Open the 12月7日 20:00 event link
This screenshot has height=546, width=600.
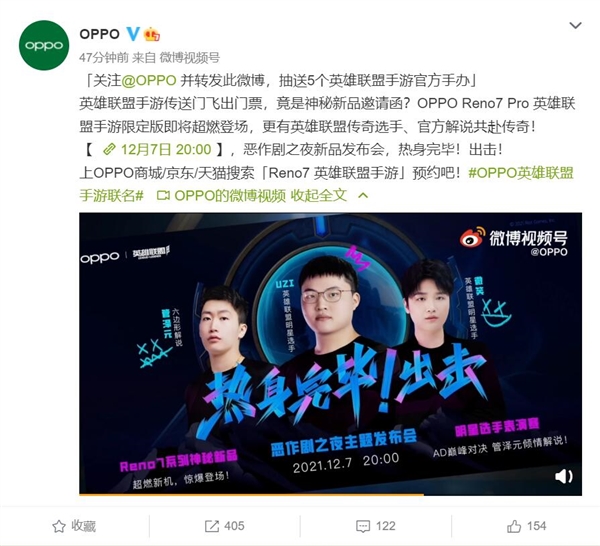point(157,149)
